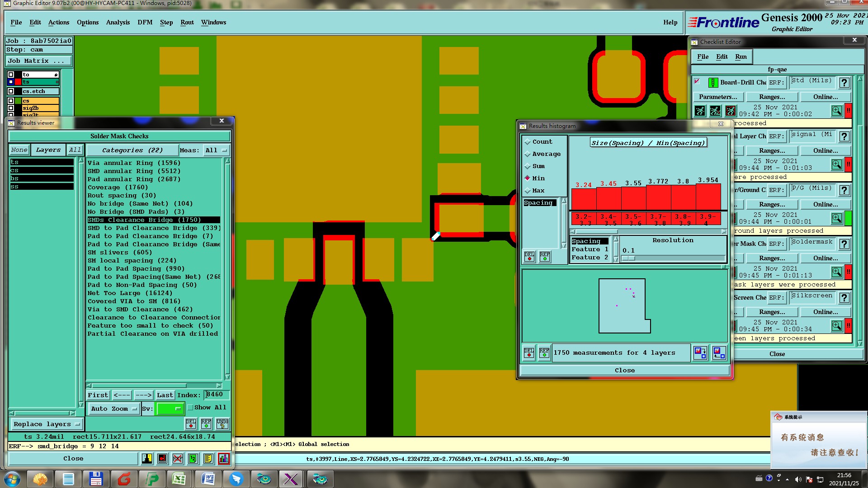Open Run menu in Checklist Editor
This screenshot has width=868, height=488.
741,56
